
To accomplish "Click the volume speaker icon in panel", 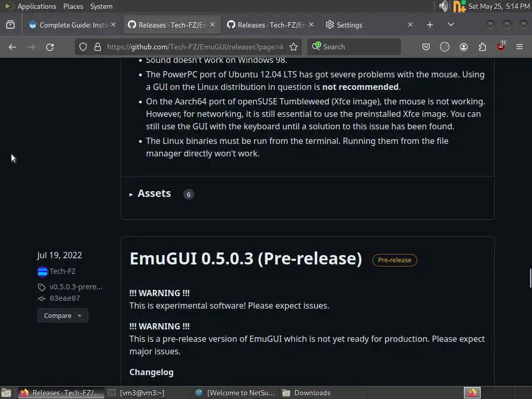I will (x=444, y=6).
